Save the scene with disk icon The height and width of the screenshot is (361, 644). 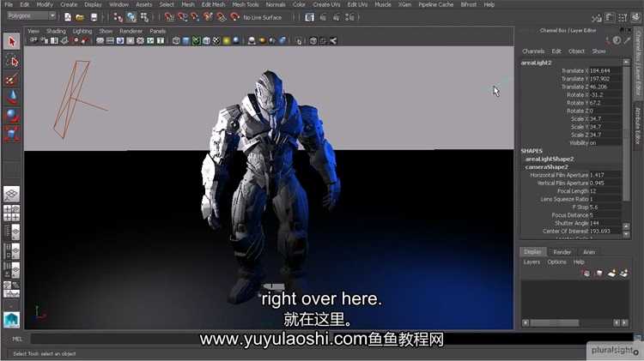pyautogui.click(x=94, y=17)
